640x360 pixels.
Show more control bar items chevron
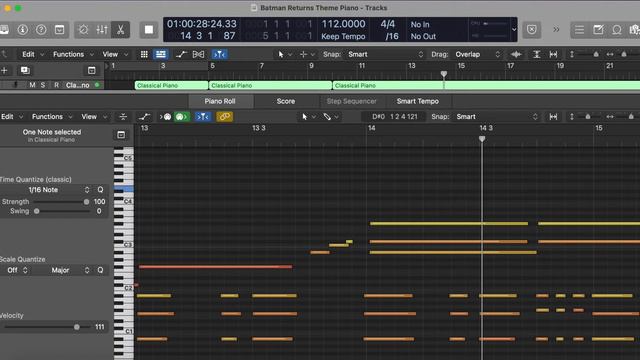(x=556, y=29)
